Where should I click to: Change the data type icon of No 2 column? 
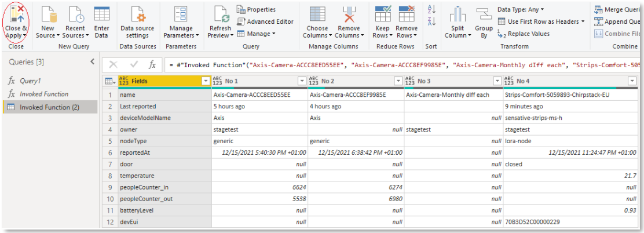[x=314, y=81]
